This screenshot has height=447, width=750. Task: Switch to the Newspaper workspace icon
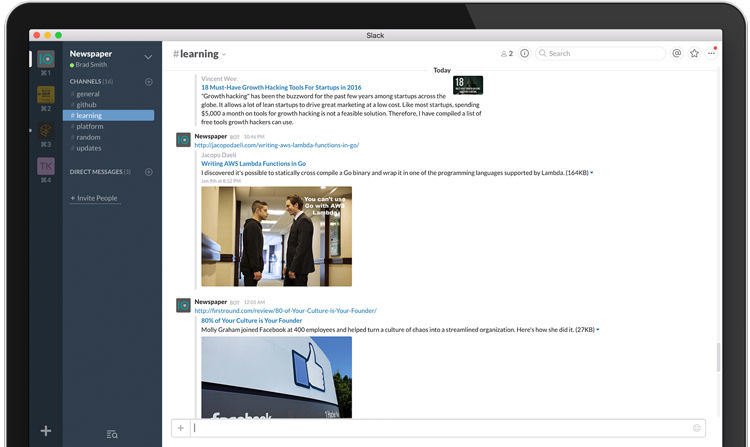pos(46,59)
